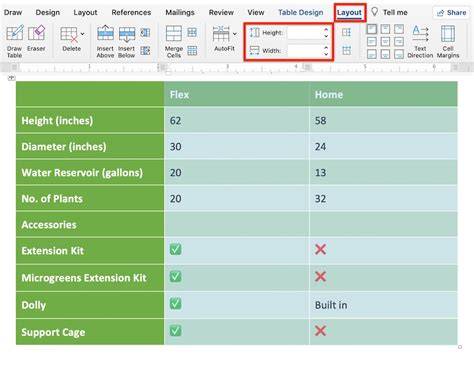The image size is (474, 372).
Task: Click the Share button
Action: (451, 13)
